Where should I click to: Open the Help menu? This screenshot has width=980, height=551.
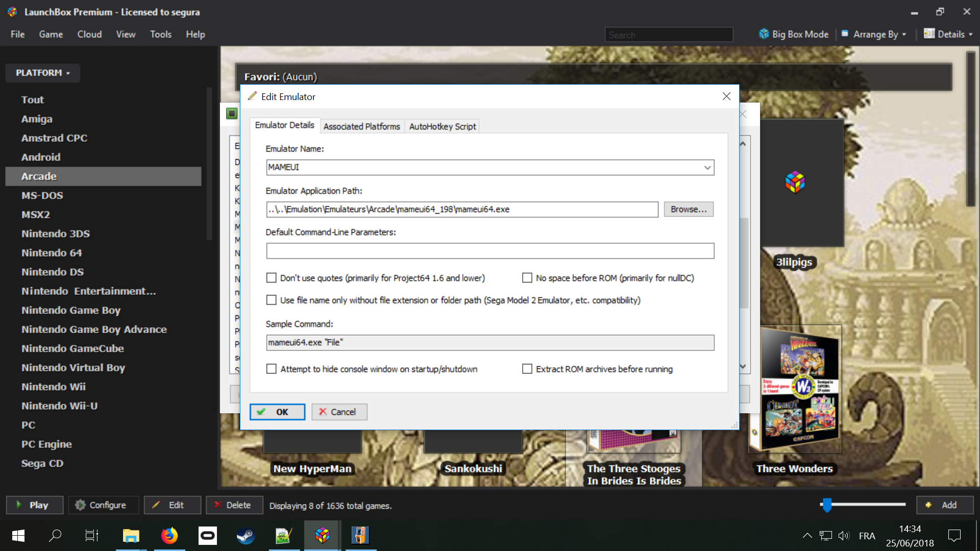tap(195, 34)
